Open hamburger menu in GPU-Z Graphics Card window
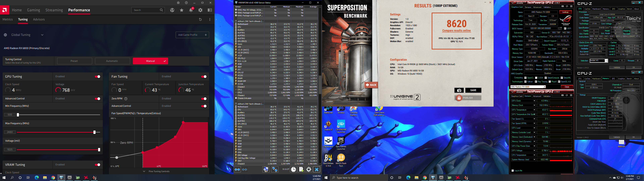The width and height of the screenshot is (644, 181). pyautogui.click(x=571, y=6)
